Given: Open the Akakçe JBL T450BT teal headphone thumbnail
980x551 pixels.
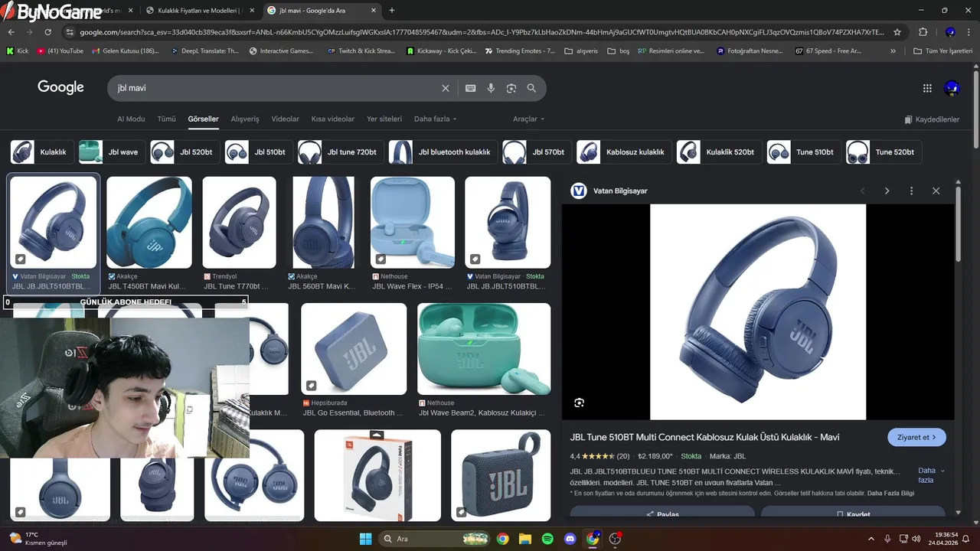Looking at the screenshot, I should 149,223.
